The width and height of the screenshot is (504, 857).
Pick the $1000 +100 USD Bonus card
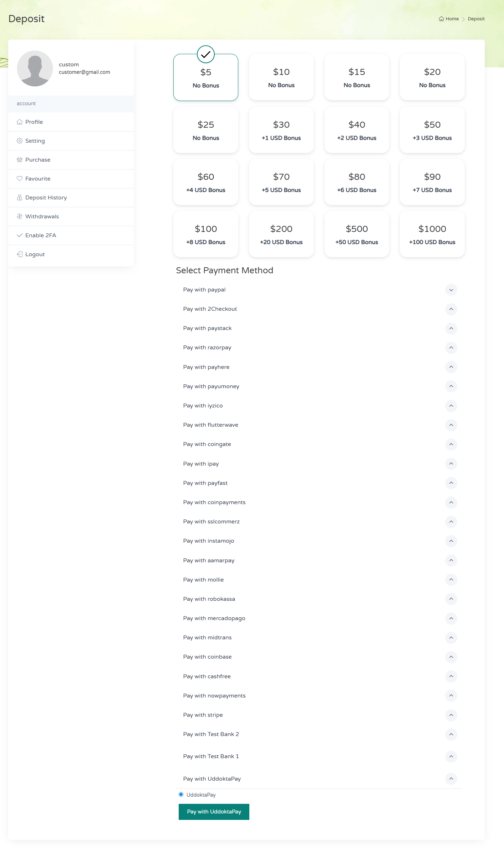click(432, 234)
